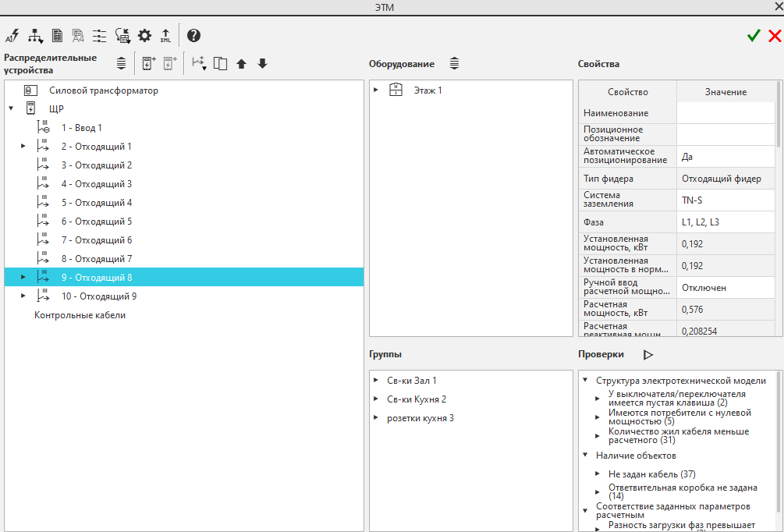This screenshot has width=784, height=532.
Task: Click the XML export icon
Action: [165, 35]
